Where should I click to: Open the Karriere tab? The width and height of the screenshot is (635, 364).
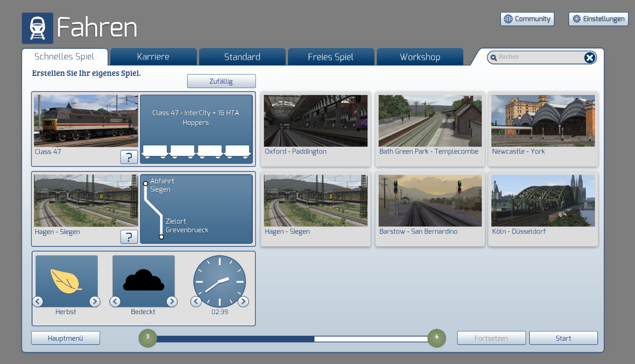(x=153, y=57)
